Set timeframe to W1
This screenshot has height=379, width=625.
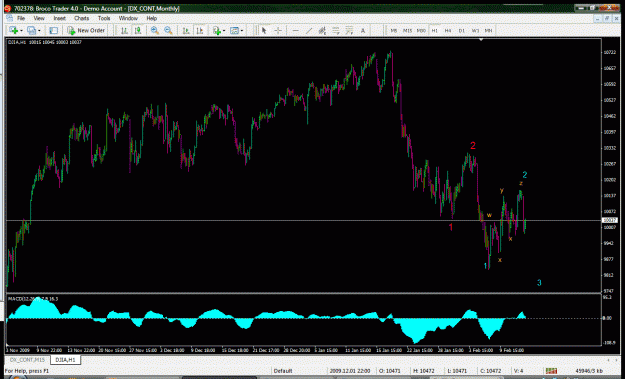(475, 30)
